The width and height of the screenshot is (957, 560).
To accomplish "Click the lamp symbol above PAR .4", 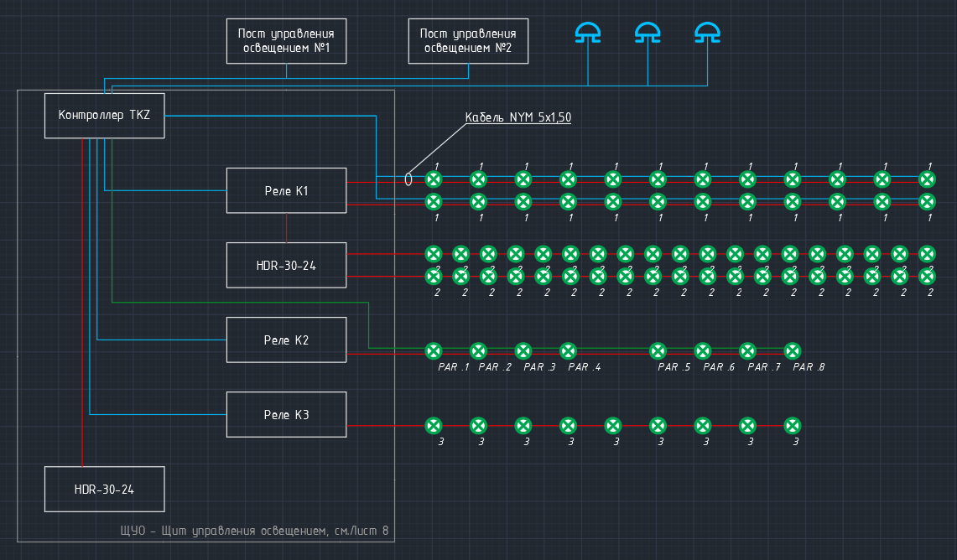I will pos(568,350).
